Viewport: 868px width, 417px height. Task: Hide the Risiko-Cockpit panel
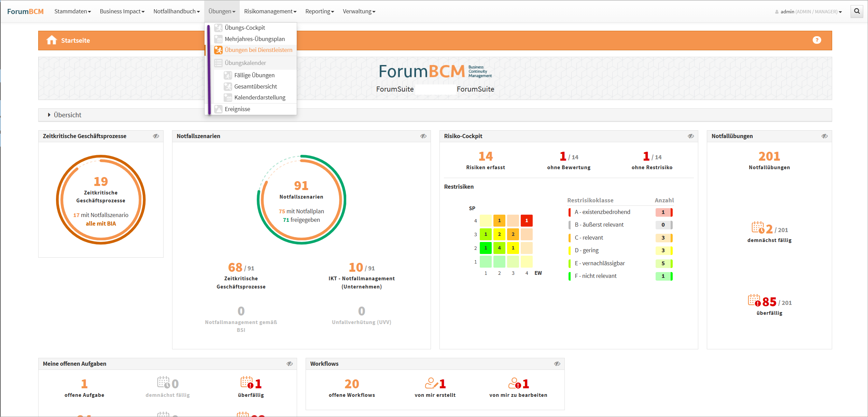click(691, 136)
